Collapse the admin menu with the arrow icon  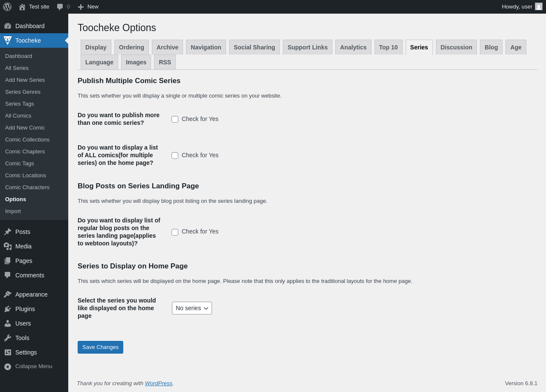pos(8,366)
